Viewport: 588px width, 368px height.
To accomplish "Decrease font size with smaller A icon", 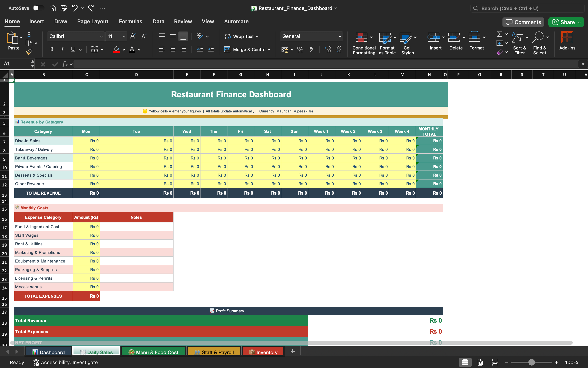I will coord(144,36).
